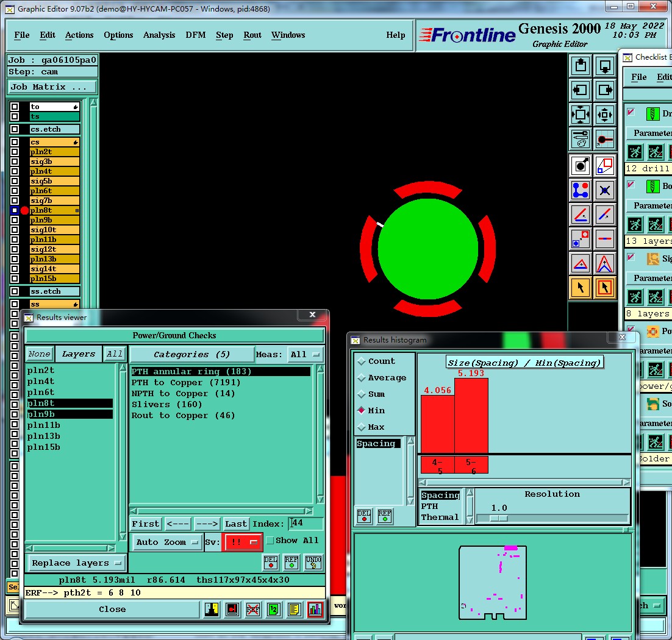Screen dimensions: 672x640
Task: Open the Help menu
Action: coord(395,35)
